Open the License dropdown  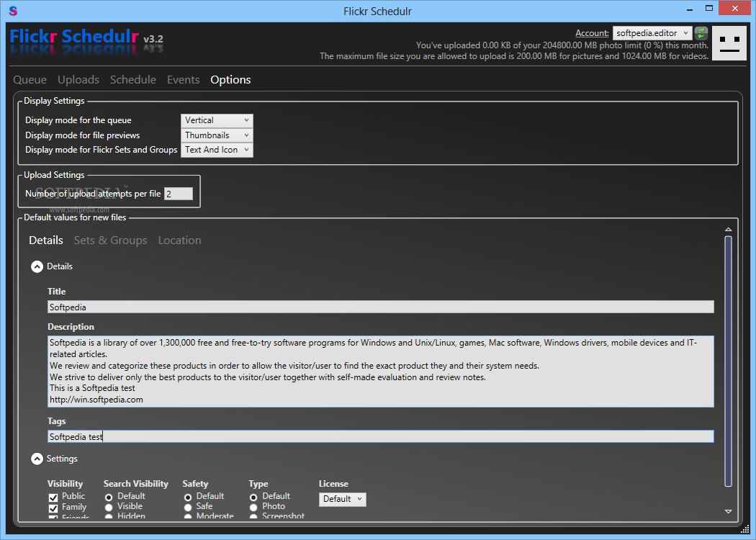tap(342, 499)
